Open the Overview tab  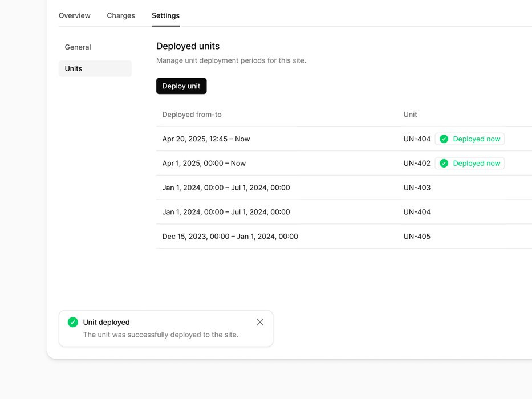point(75,15)
